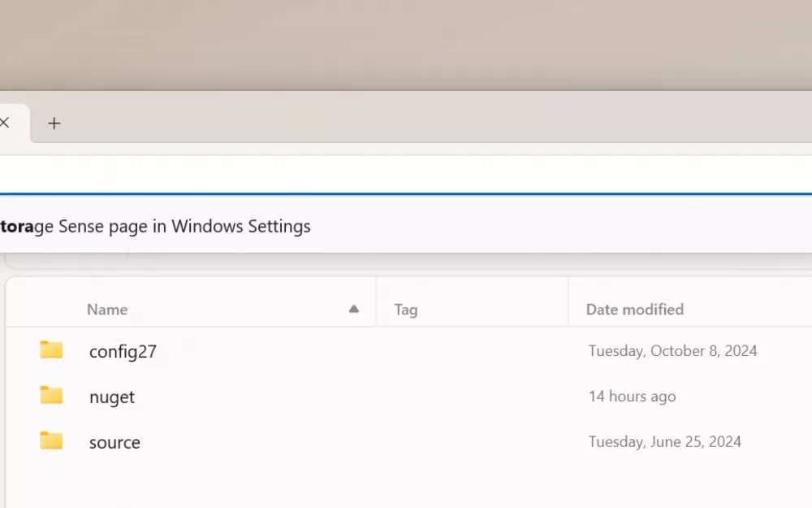The width and height of the screenshot is (812, 508).
Task: Close the current File Explorer tab
Action: pyautogui.click(x=4, y=124)
